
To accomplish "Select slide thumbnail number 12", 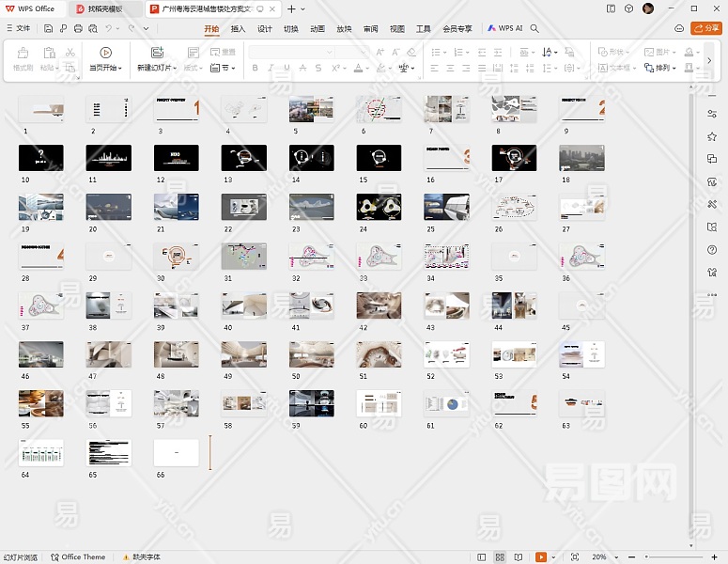I will (x=176, y=158).
